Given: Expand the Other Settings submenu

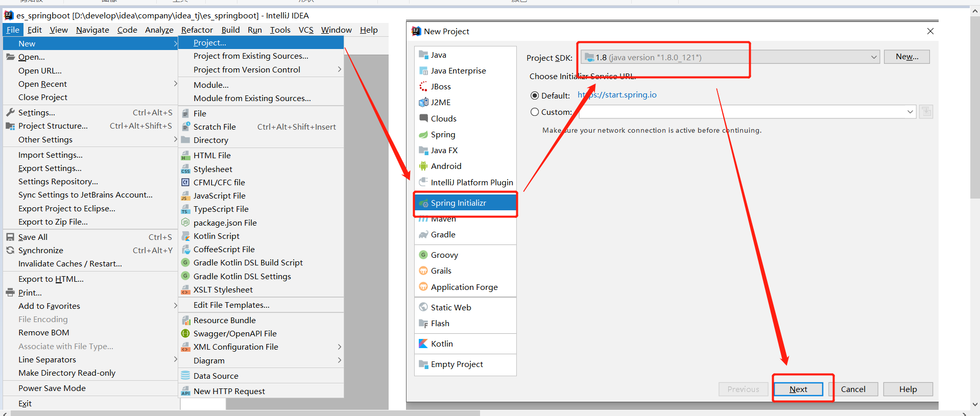Looking at the screenshot, I should (175, 139).
